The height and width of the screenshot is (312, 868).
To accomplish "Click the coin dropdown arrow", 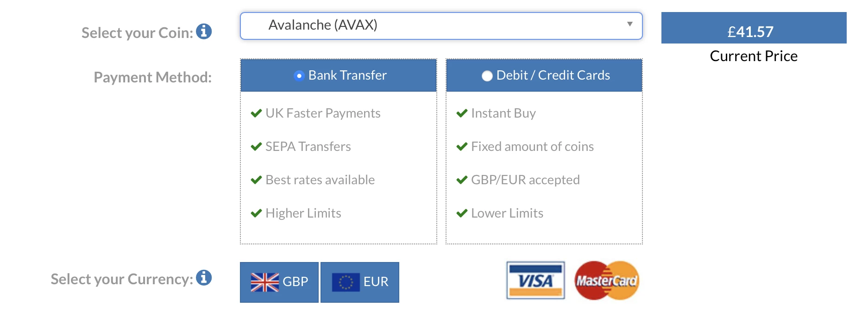I will [x=629, y=24].
